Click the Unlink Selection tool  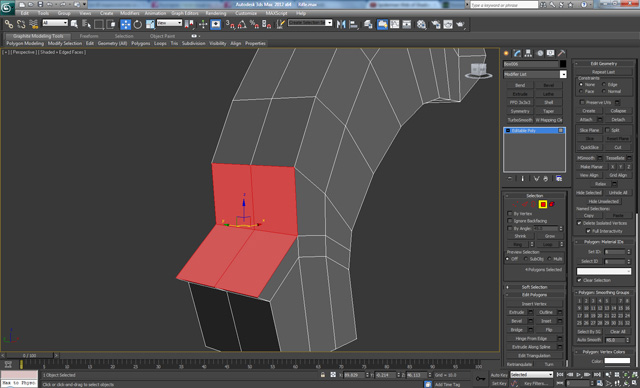tap(21, 24)
